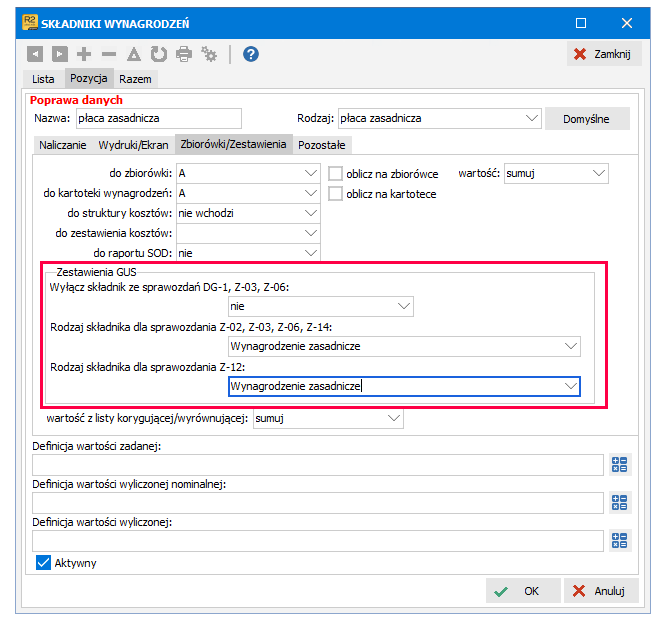This screenshot has height=624, width=663.
Task: Print using the printer toolbar icon
Action: click(x=184, y=54)
